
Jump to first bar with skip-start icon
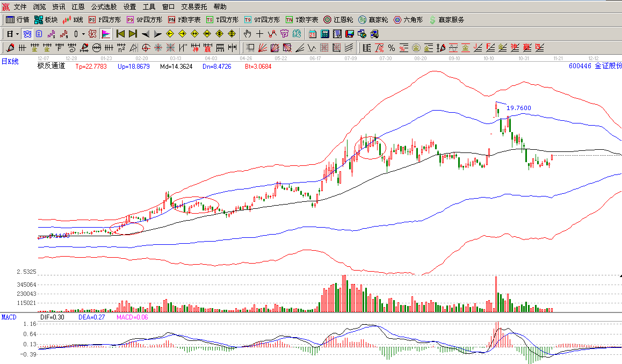click(x=120, y=34)
